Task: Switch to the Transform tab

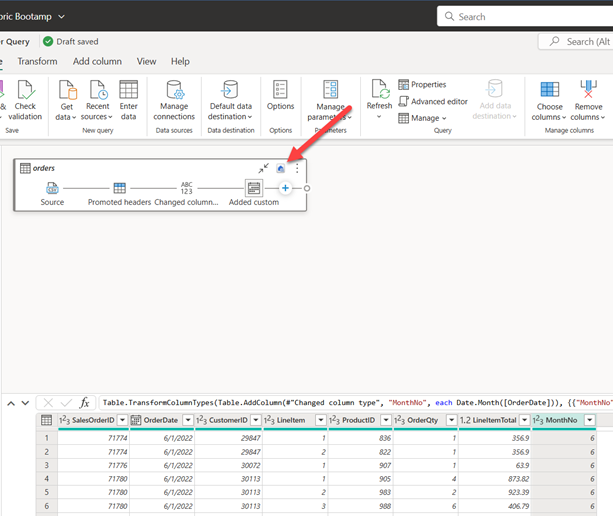Action: [38, 62]
